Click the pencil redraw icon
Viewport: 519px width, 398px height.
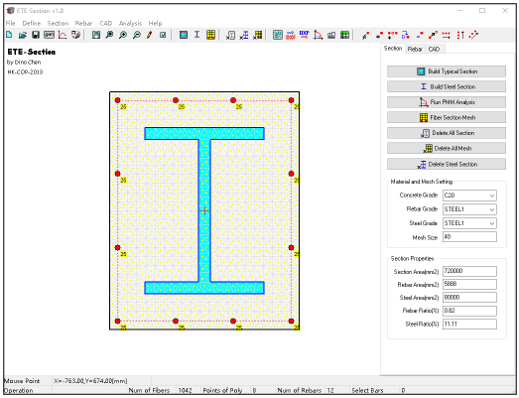point(150,35)
